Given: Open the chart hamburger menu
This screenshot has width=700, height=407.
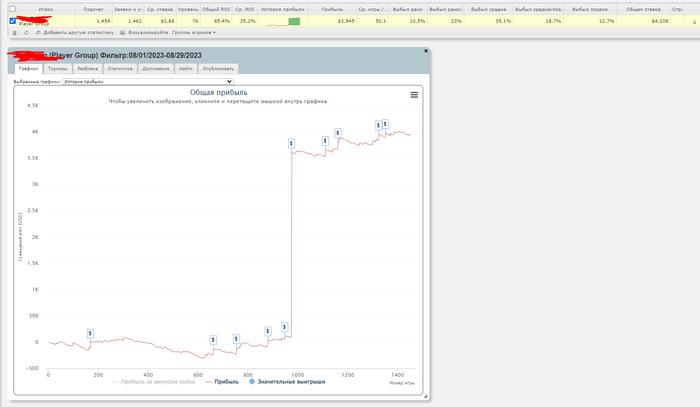Looking at the screenshot, I should (x=414, y=95).
